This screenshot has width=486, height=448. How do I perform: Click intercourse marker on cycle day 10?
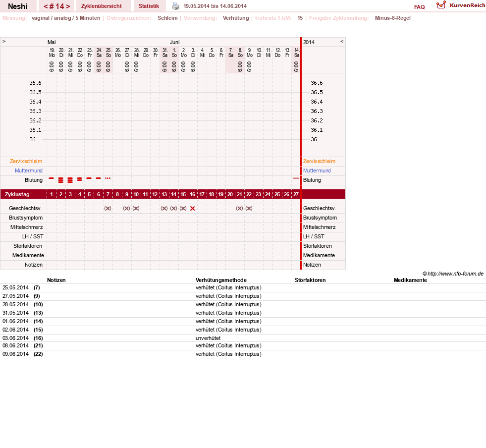click(x=136, y=208)
